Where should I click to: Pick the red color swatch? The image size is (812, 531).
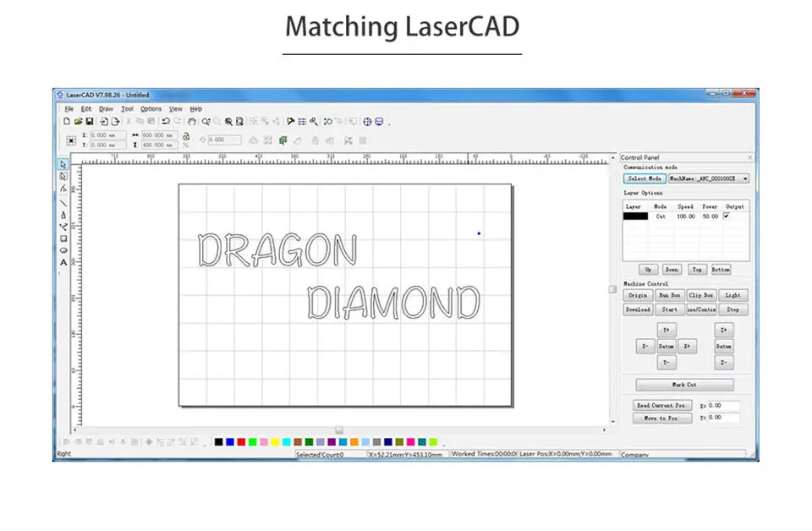pyautogui.click(x=241, y=442)
